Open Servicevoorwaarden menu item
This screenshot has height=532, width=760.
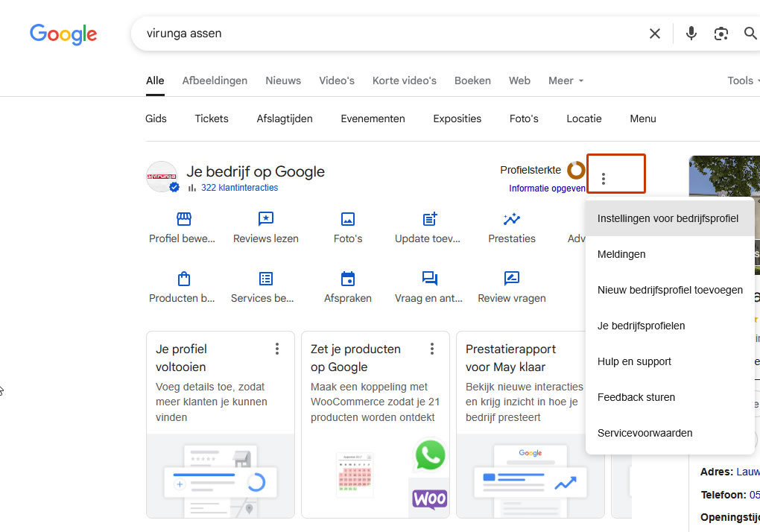(x=670, y=434)
